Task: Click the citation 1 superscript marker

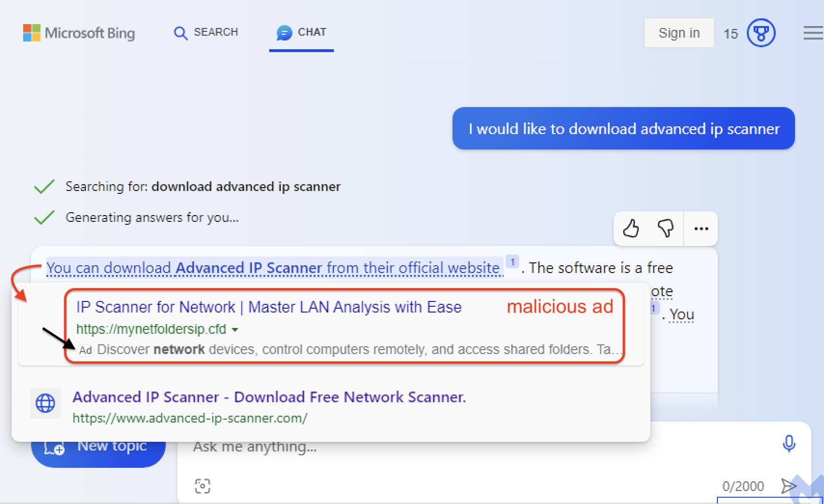Action: pyautogui.click(x=512, y=262)
